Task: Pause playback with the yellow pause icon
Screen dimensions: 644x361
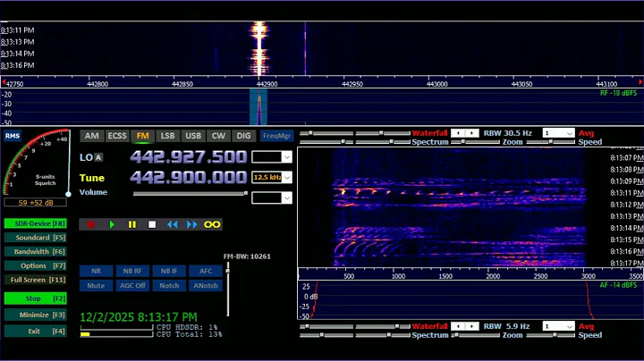Action: (131, 224)
